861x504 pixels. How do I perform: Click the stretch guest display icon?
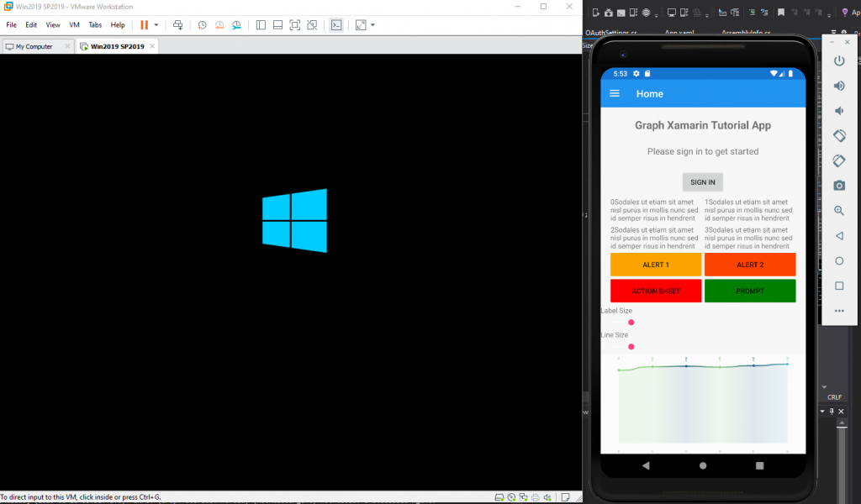[x=361, y=24]
